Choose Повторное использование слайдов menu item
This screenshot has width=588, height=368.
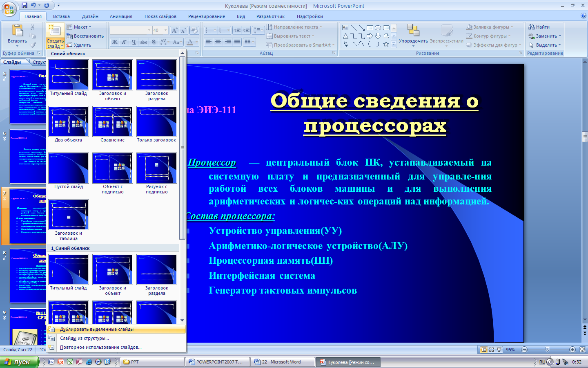point(116,347)
